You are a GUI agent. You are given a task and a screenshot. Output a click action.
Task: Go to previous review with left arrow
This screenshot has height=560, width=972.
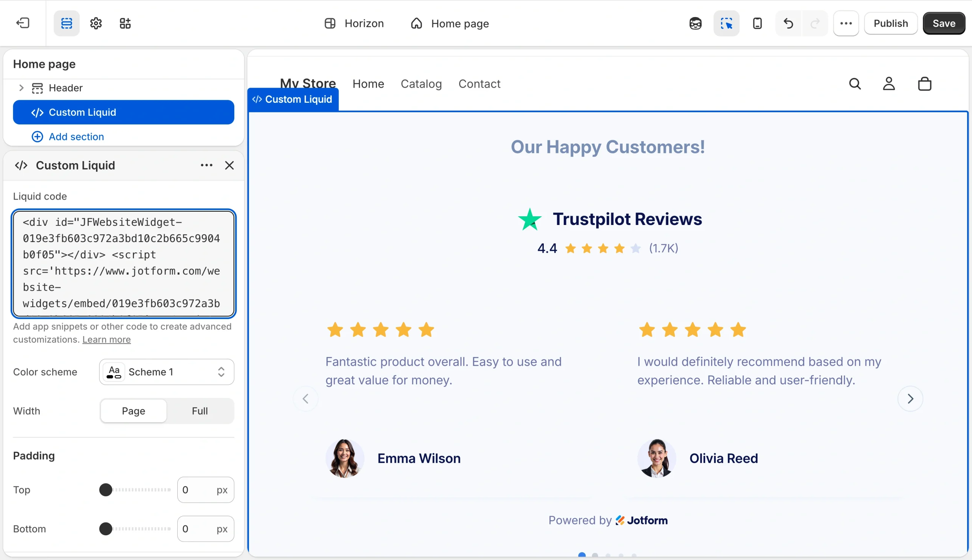[306, 399]
